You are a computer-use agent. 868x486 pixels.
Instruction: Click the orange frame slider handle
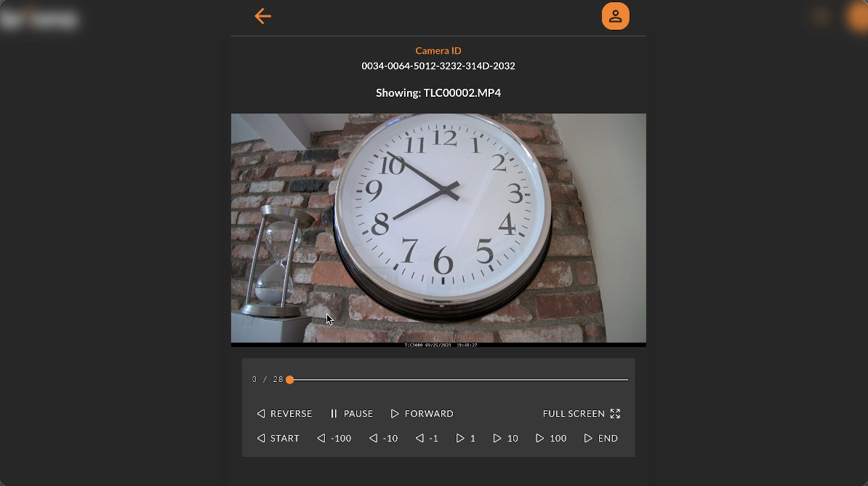pos(289,380)
